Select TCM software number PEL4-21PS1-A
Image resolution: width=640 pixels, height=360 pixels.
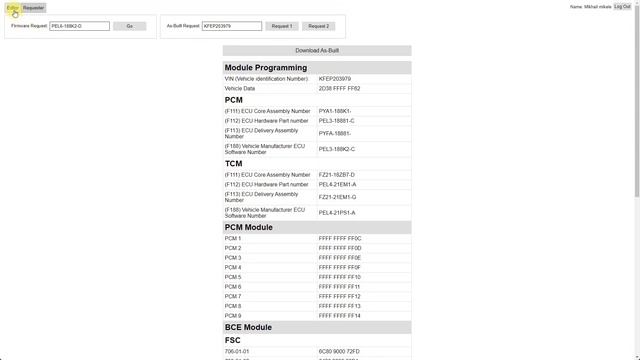click(337, 213)
